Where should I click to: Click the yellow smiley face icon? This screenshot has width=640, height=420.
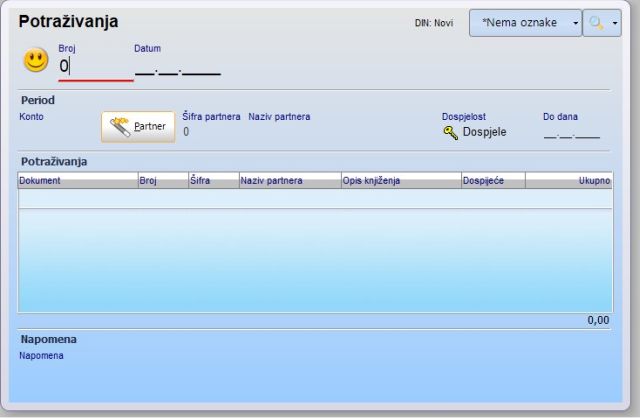36,61
